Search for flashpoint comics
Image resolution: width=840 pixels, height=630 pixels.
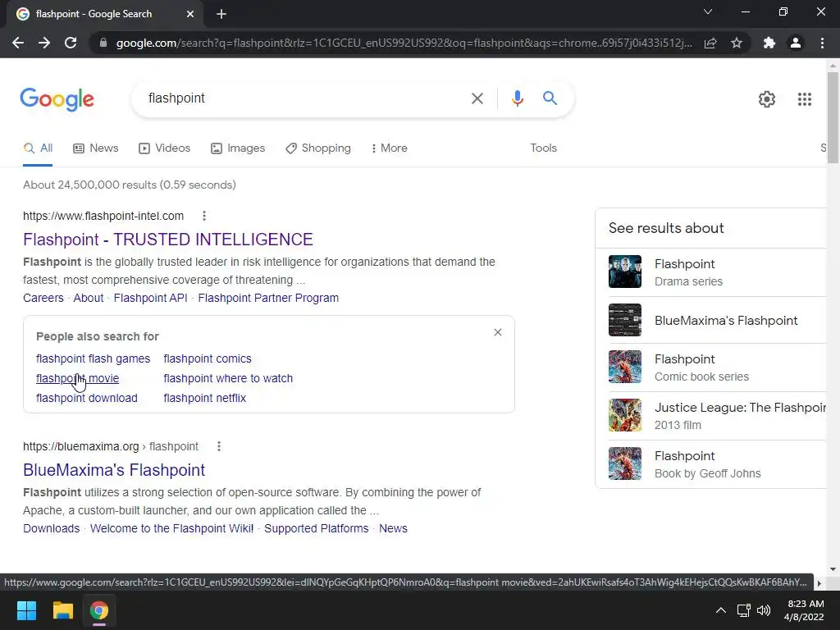pyautogui.click(x=208, y=358)
